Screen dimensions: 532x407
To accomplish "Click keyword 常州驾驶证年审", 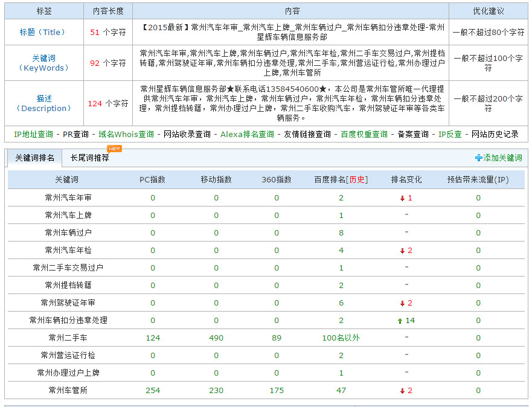I will 68,303.
